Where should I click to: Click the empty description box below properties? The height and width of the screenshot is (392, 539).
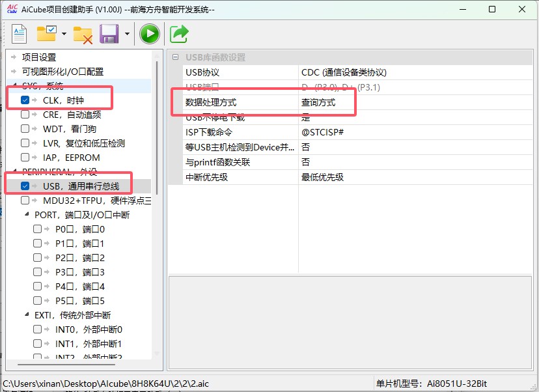point(350,322)
